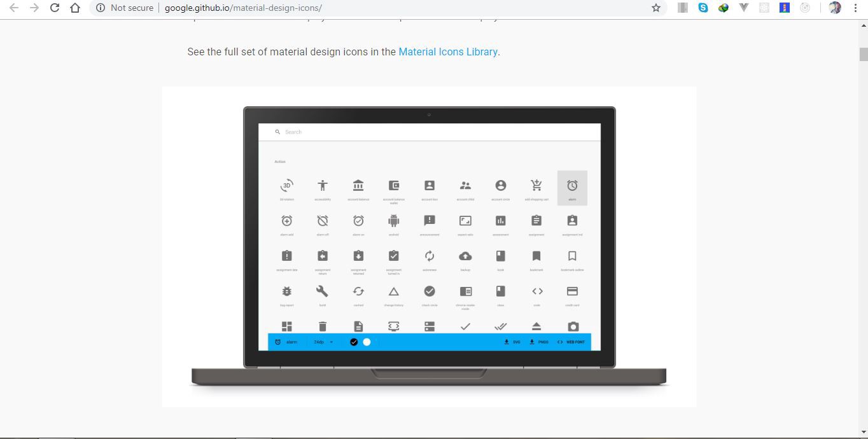Select the currently highlighted alarm icon

(571, 185)
